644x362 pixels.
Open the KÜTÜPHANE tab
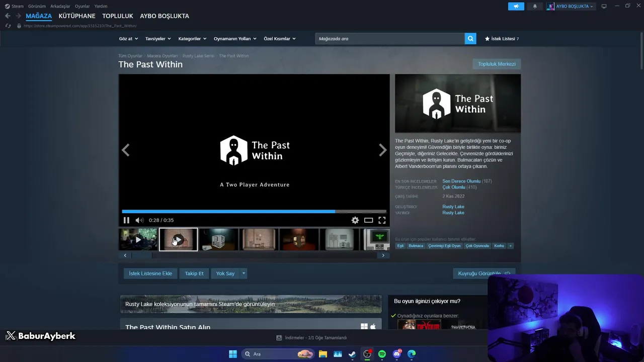click(77, 16)
